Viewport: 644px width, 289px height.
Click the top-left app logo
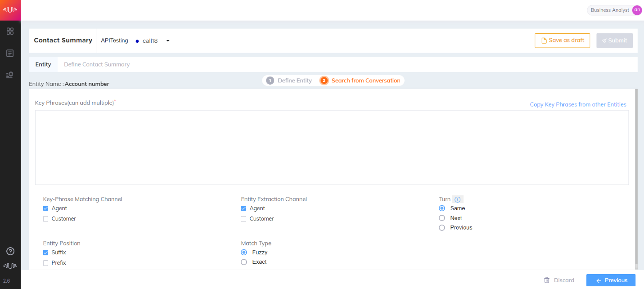(x=10, y=9)
